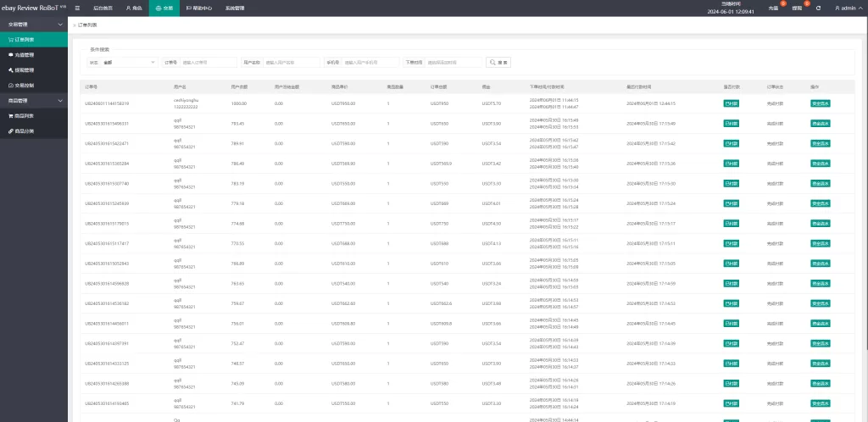Open 系统管理 top navigation tab

235,8
